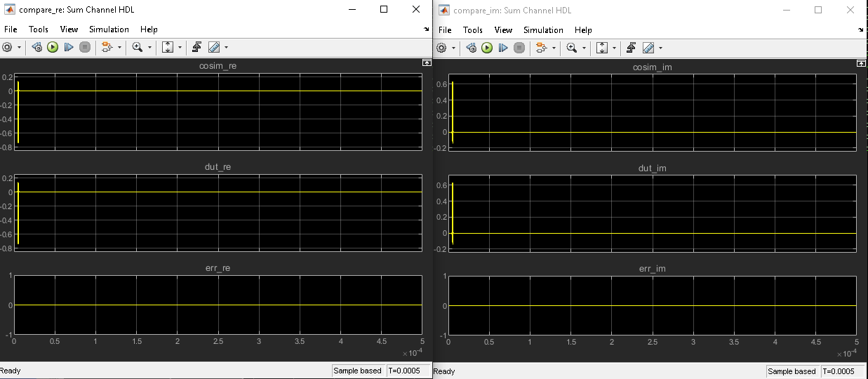868x379 pixels.
Task: Click dock arrow at compare_re menu bar corner
Action: (x=427, y=30)
